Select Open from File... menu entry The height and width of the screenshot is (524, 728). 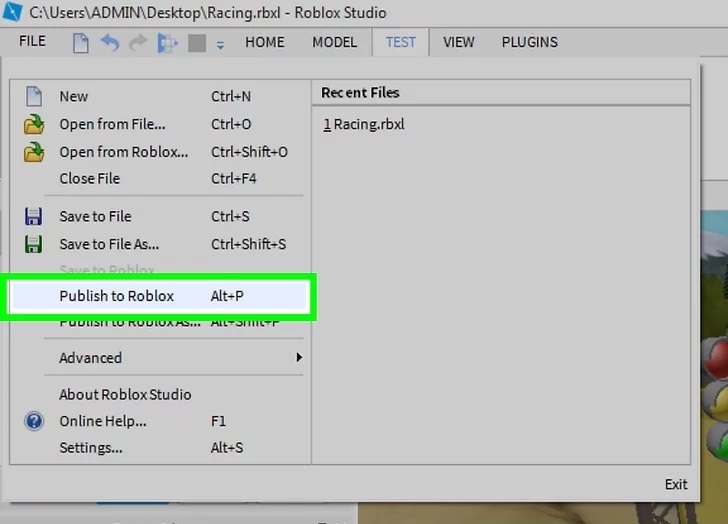click(x=158, y=124)
